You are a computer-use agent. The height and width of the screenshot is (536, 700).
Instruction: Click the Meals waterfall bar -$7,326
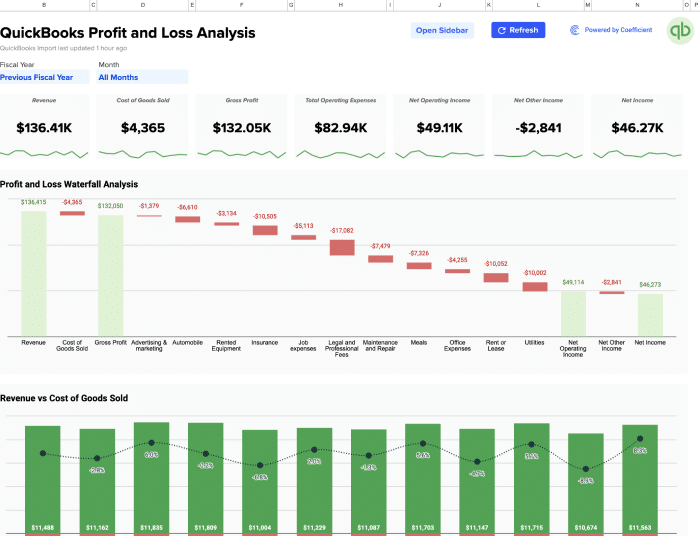[x=419, y=266]
